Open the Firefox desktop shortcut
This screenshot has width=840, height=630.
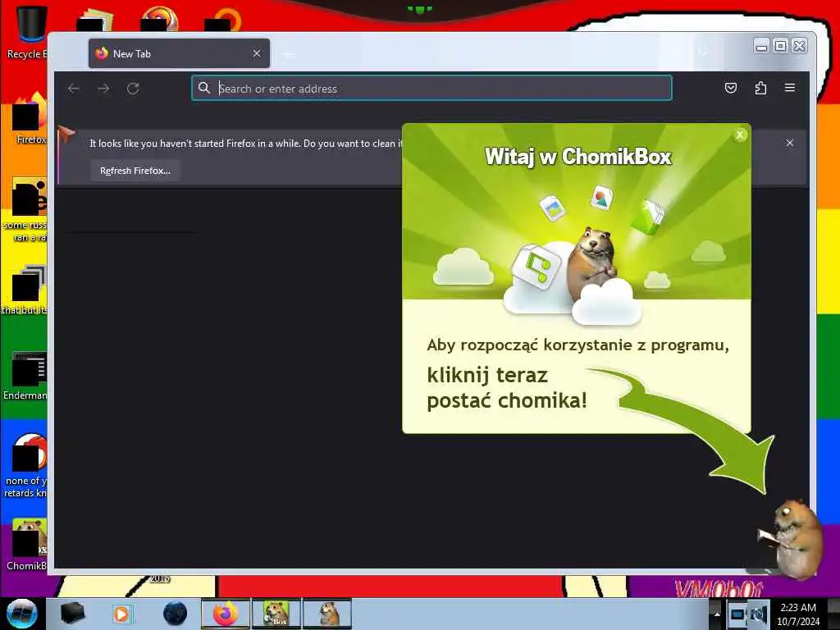point(30,119)
